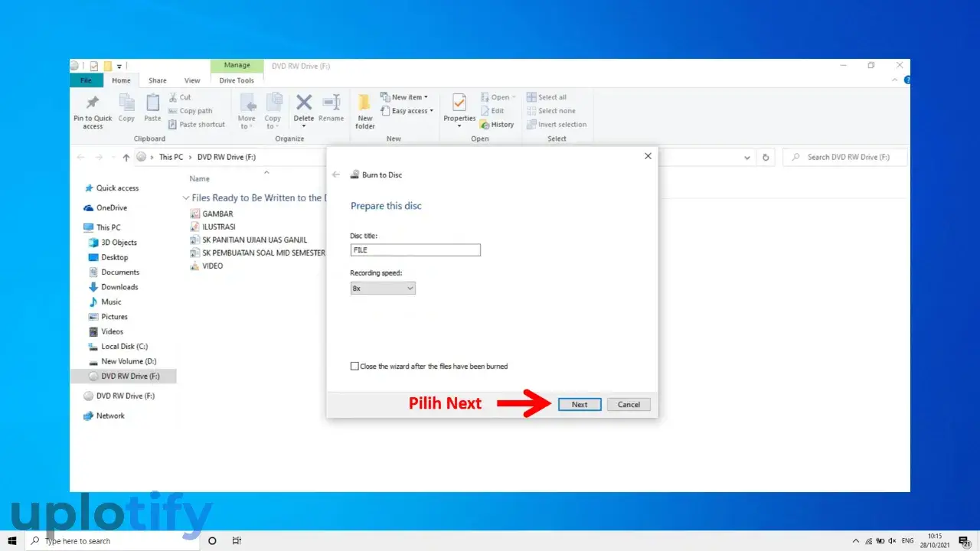Viewport: 980px width, 551px height.
Task: Click the Disc title input field
Action: (x=415, y=250)
